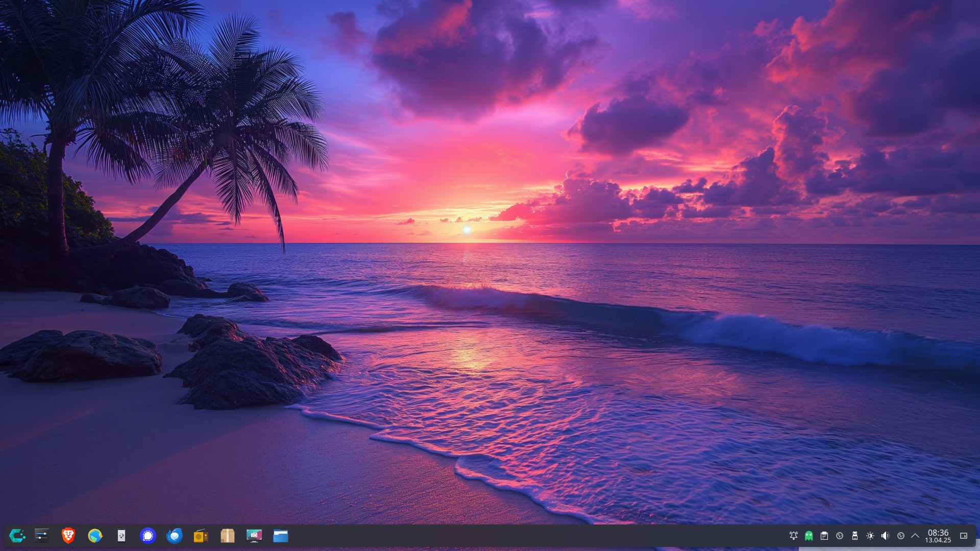Launch Thunderbird mail client

pyautogui.click(x=175, y=536)
